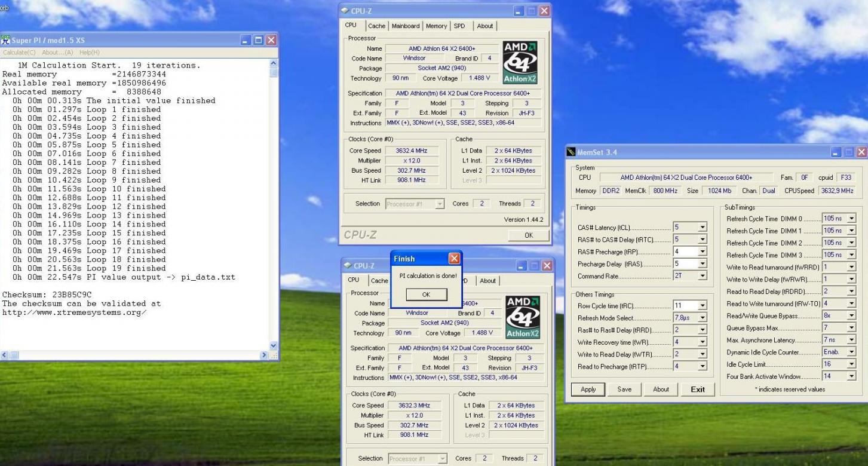Click the AMD Athlon X2 logo in the top CPU-Z window
The height and width of the screenshot is (466, 868).
tap(520, 62)
